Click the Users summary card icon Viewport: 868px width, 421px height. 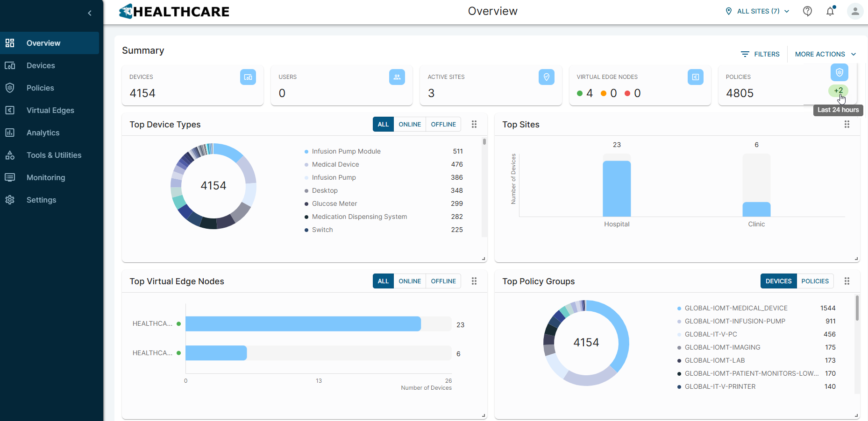pyautogui.click(x=397, y=77)
